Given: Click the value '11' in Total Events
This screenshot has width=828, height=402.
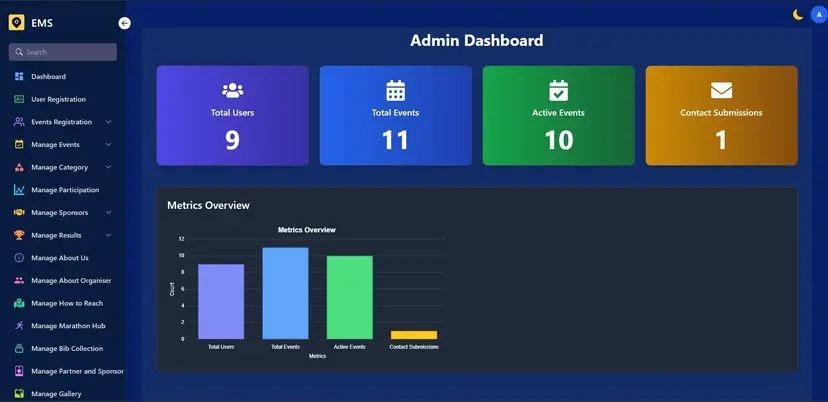Looking at the screenshot, I should (396, 141).
